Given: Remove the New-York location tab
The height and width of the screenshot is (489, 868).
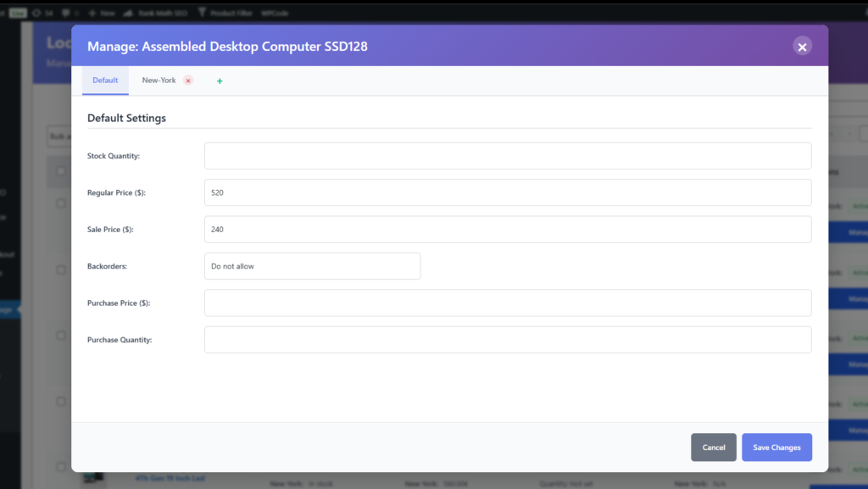Looking at the screenshot, I should pyautogui.click(x=188, y=81).
